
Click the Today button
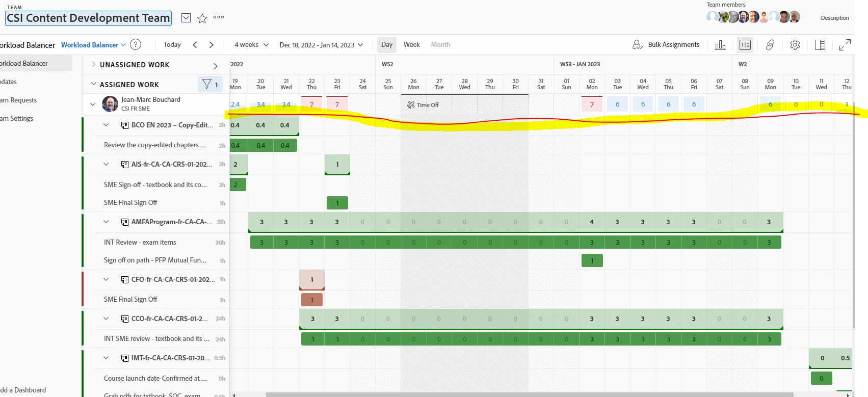172,45
